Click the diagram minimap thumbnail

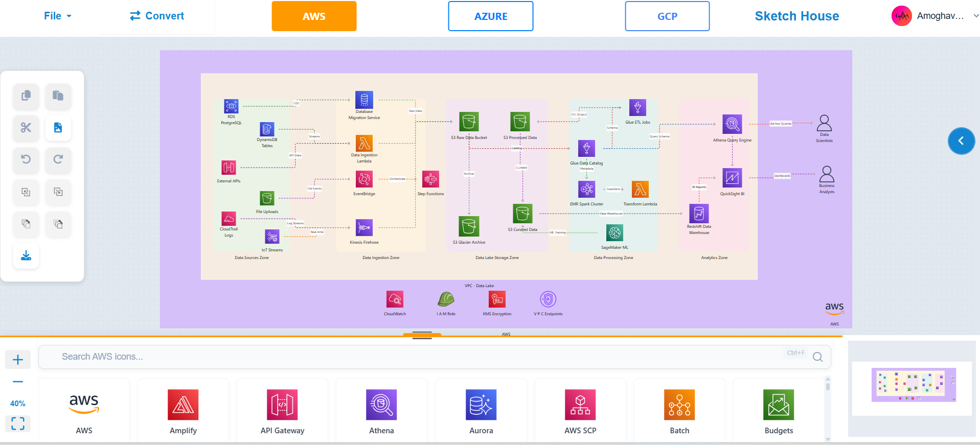(x=913, y=385)
